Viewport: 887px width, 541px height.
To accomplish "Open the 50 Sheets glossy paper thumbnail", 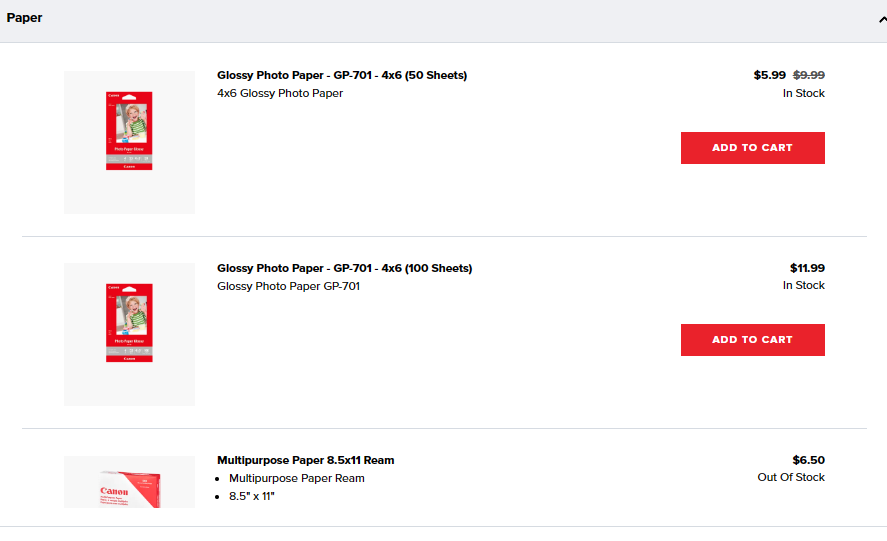I will coord(129,142).
